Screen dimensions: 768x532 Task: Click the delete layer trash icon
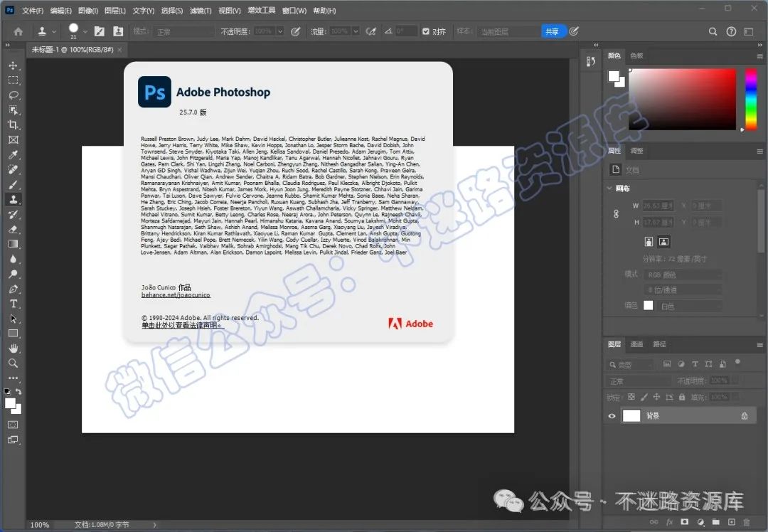747,522
